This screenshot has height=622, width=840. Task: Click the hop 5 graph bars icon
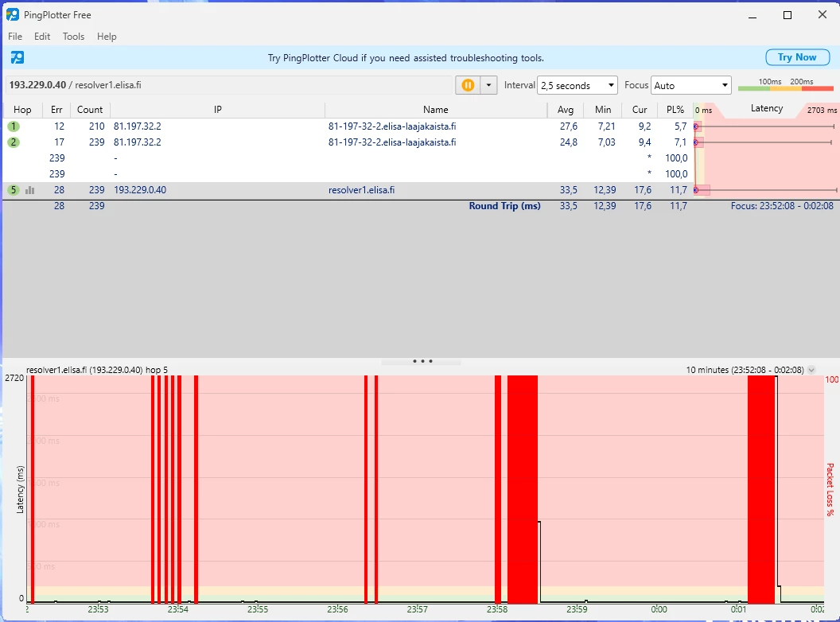(x=30, y=190)
